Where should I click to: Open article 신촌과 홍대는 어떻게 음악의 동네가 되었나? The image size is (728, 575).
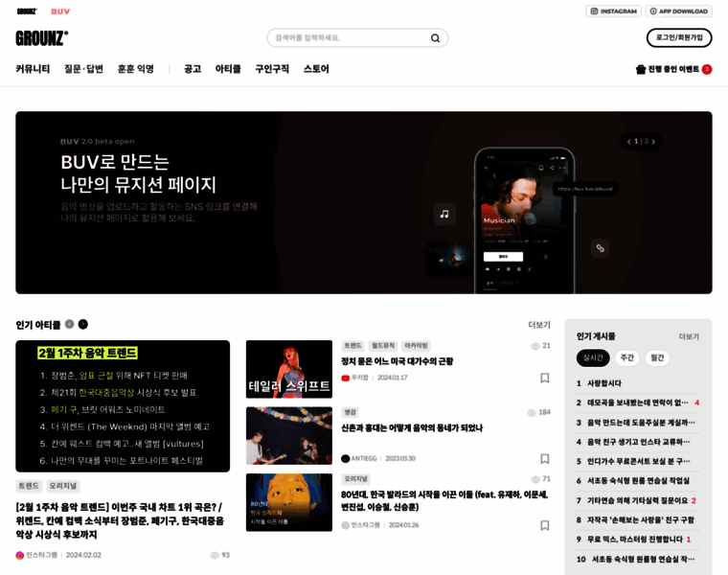click(x=412, y=427)
